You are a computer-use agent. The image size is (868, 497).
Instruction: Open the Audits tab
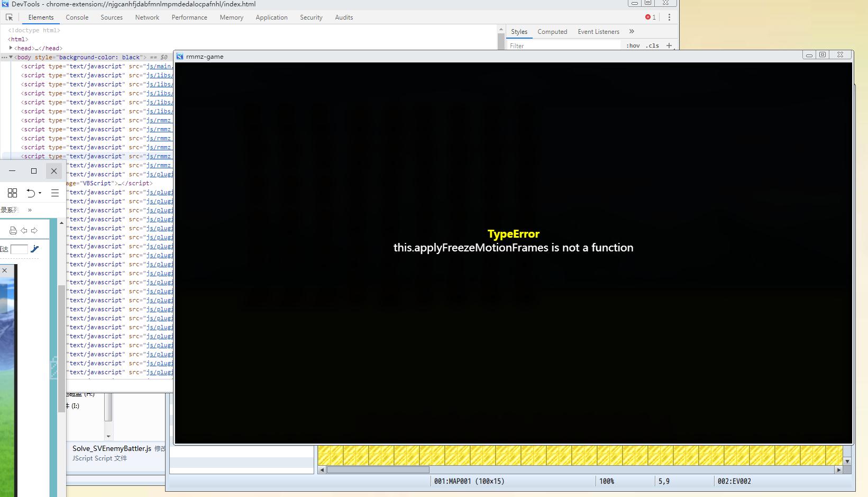point(344,17)
